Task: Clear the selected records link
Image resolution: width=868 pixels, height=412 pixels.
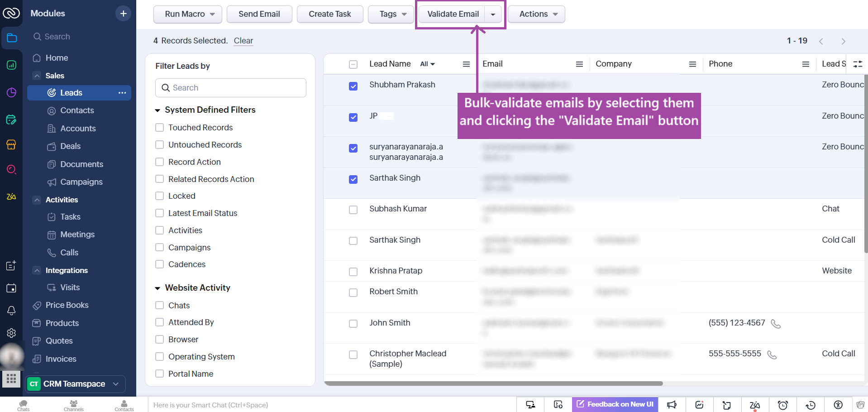Action: coord(243,41)
